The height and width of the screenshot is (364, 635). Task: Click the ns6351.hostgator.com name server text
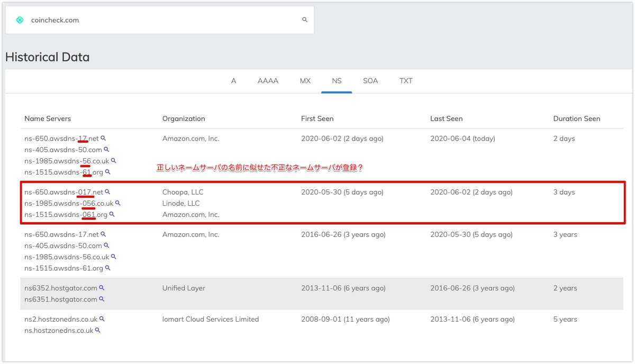(61, 299)
